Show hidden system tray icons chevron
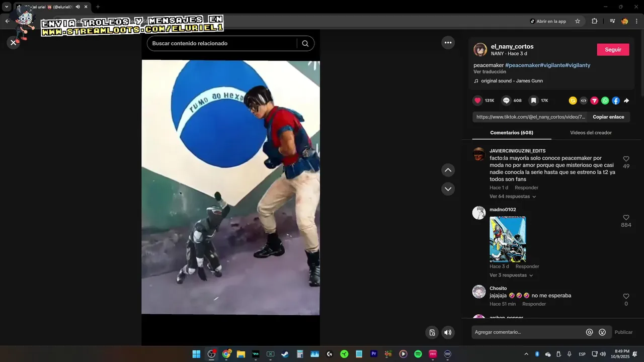644x362 pixels. [x=526, y=354]
